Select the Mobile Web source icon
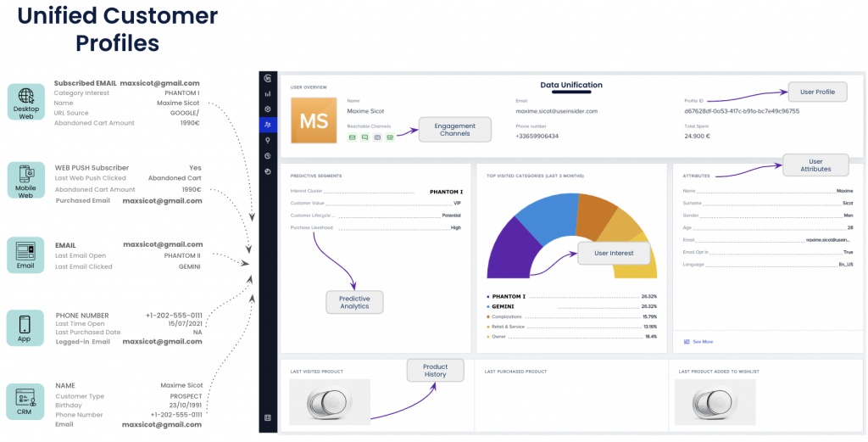868x442 pixels. tap(25, 179)
